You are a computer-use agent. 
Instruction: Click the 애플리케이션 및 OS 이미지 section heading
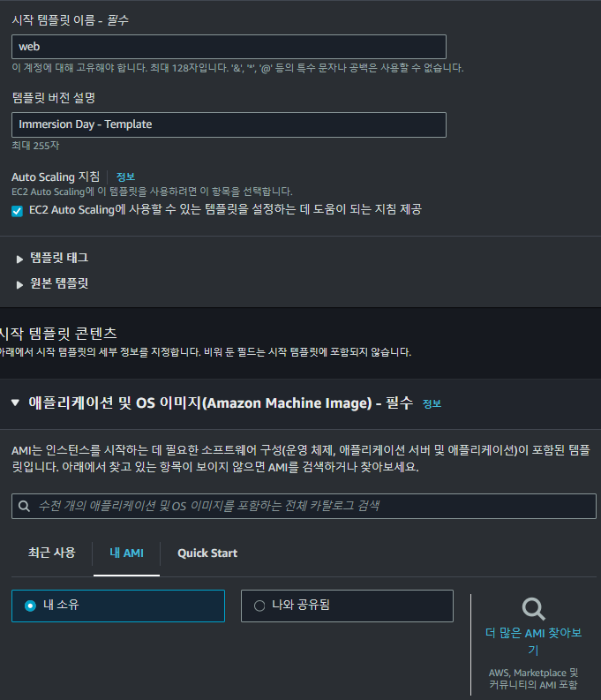221,403
